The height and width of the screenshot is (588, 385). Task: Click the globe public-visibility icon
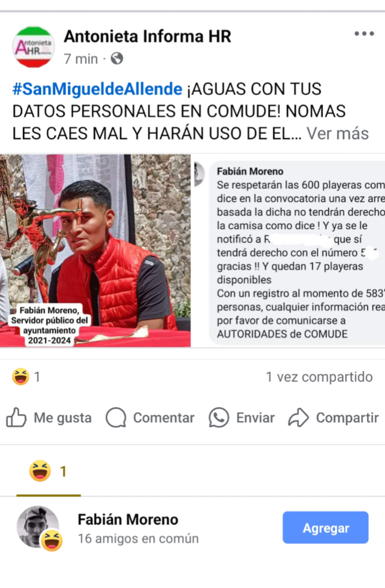pos(117,58)
